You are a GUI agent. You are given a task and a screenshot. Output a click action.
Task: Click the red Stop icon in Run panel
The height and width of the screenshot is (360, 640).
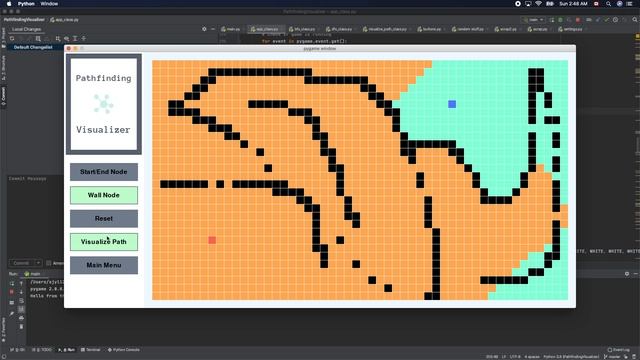[12, 292]
